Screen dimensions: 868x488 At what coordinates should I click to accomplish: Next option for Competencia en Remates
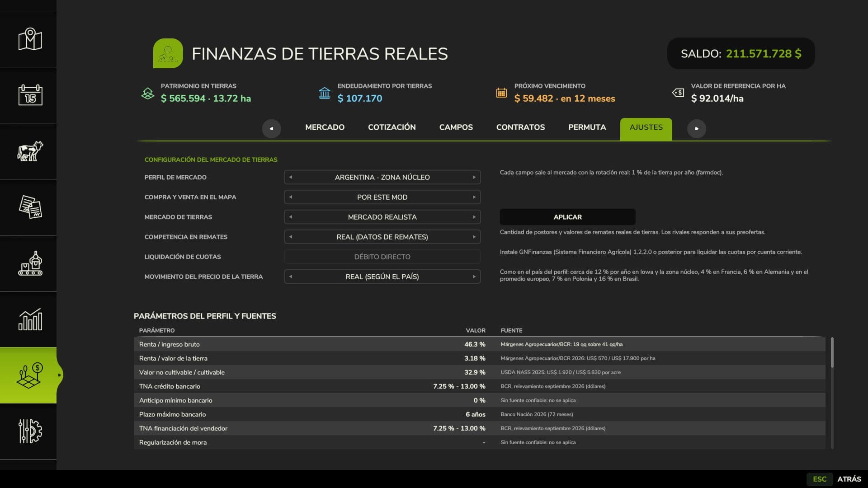(x=474, y=237)
